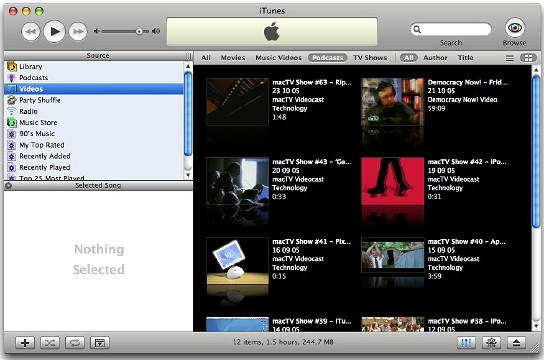Click the macTV Show #39 title text
Image resolution: width=544 pixels, height=360 pixels.
tap(312, 321)
